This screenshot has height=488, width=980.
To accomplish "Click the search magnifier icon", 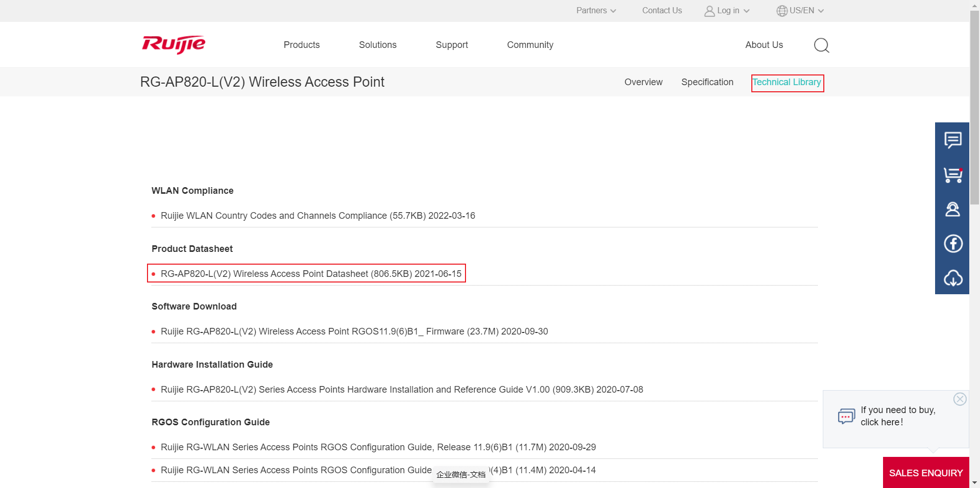I will point(821,45).
